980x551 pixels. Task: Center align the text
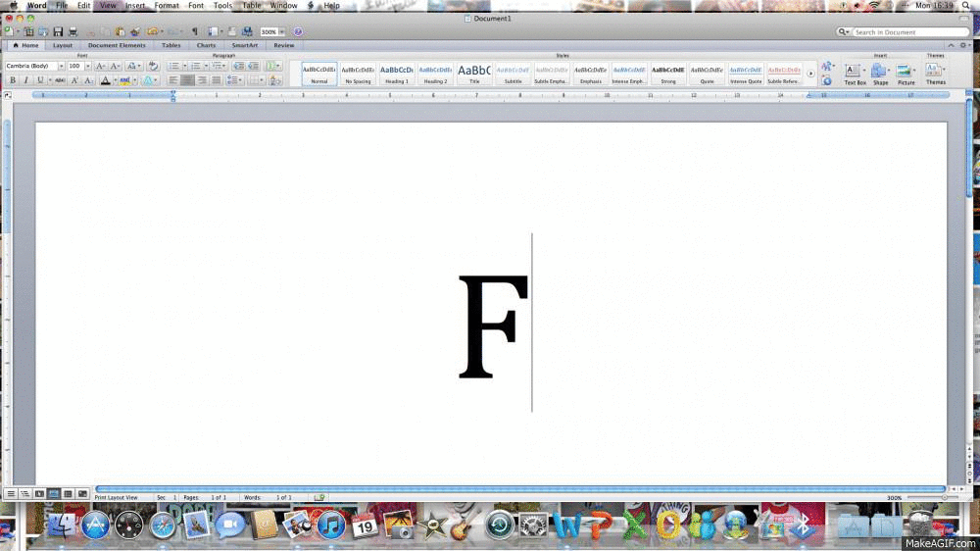(x=187, y=80)
